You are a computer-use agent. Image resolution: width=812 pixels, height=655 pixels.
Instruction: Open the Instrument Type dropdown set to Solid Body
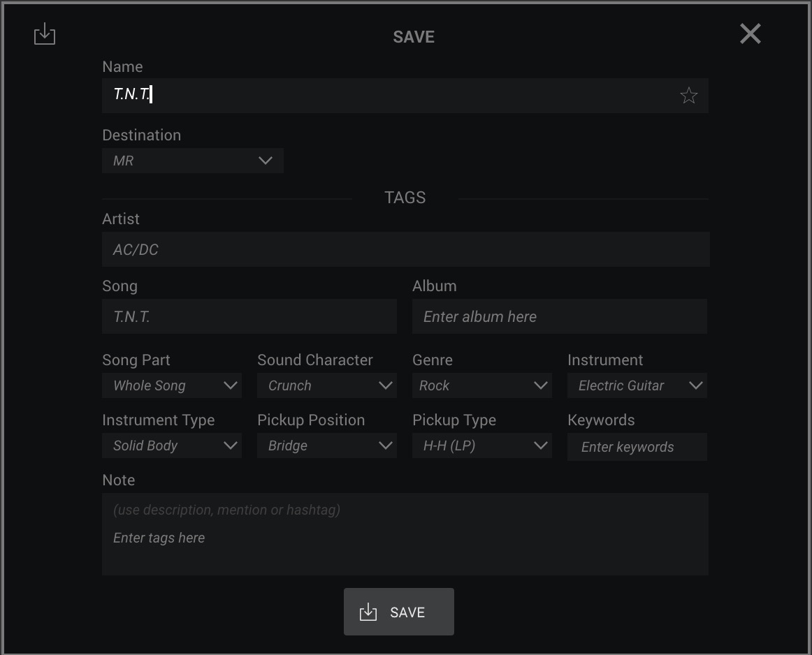[172, 446]
